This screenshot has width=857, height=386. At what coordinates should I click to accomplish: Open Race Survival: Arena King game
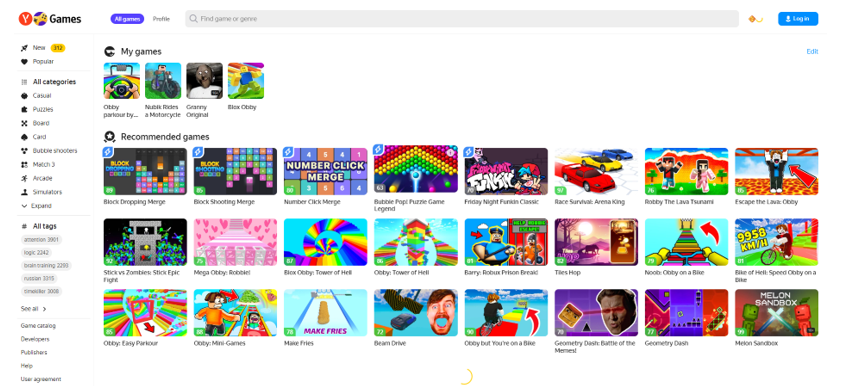coord(596,171)
